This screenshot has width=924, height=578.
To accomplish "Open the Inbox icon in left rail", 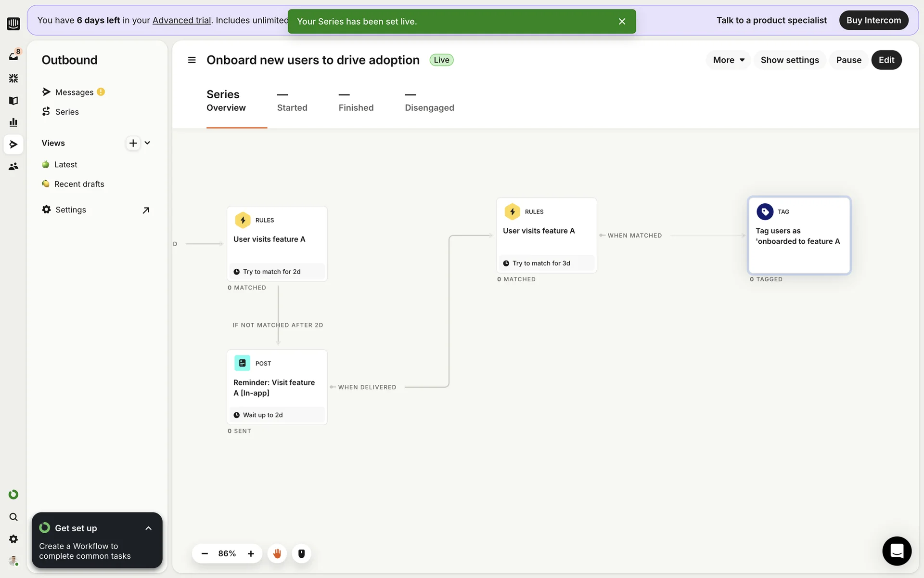I will (13, 56).
